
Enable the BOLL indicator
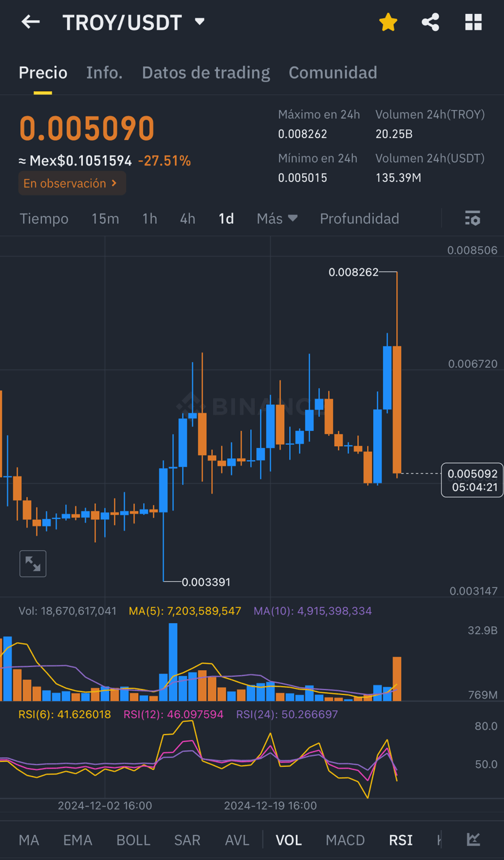(133, 840)
